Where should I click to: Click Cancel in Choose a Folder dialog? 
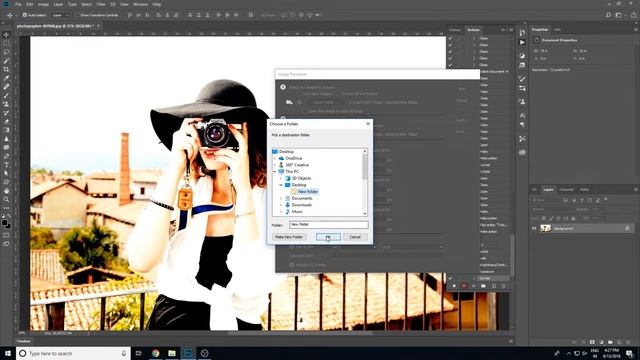pos(355,237)
